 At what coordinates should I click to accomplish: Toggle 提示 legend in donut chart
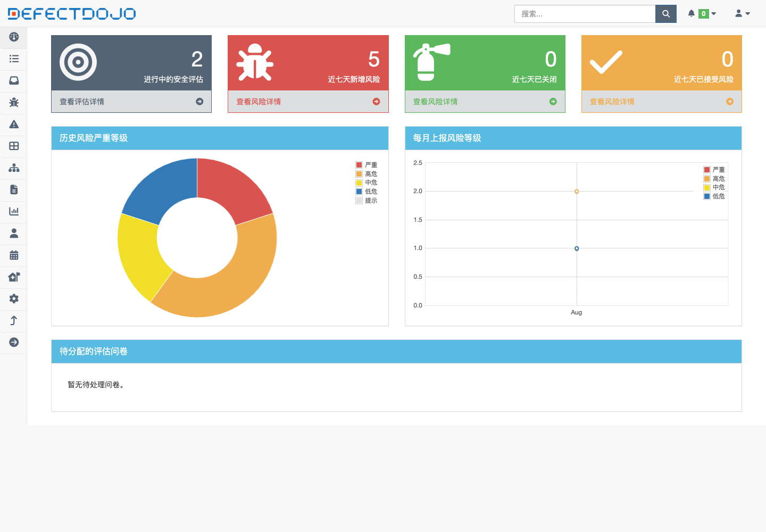367,201
